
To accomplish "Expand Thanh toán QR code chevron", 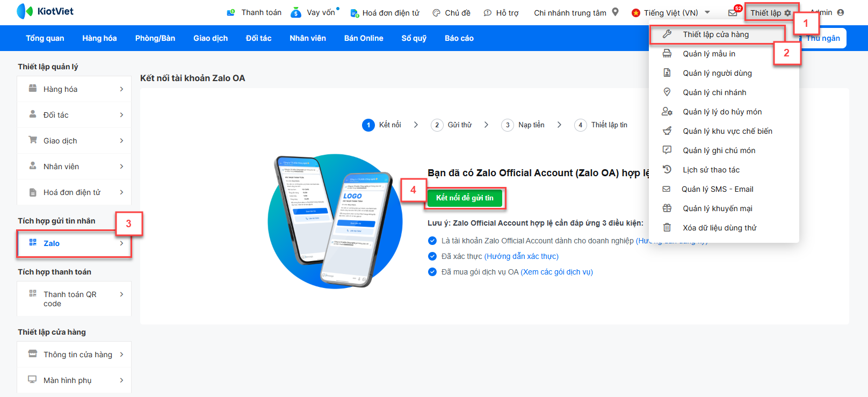I will pyautogui.click(x=122, y=294).
